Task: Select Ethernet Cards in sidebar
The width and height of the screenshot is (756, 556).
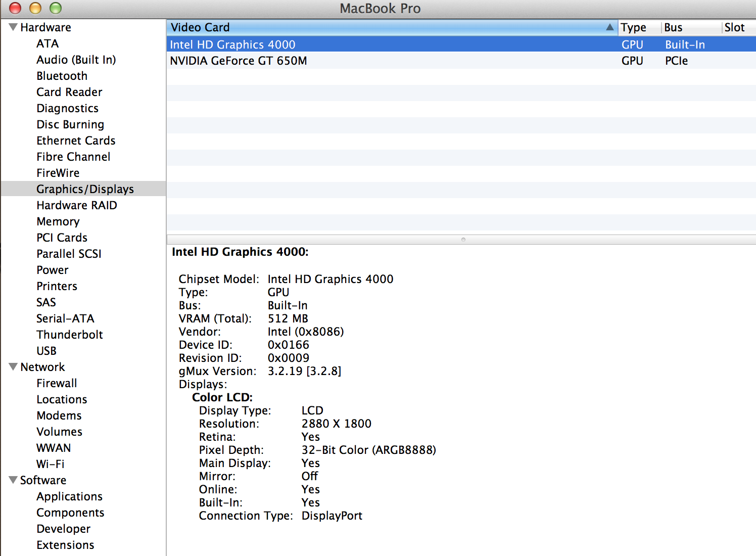Action: [x=76, y=141]
